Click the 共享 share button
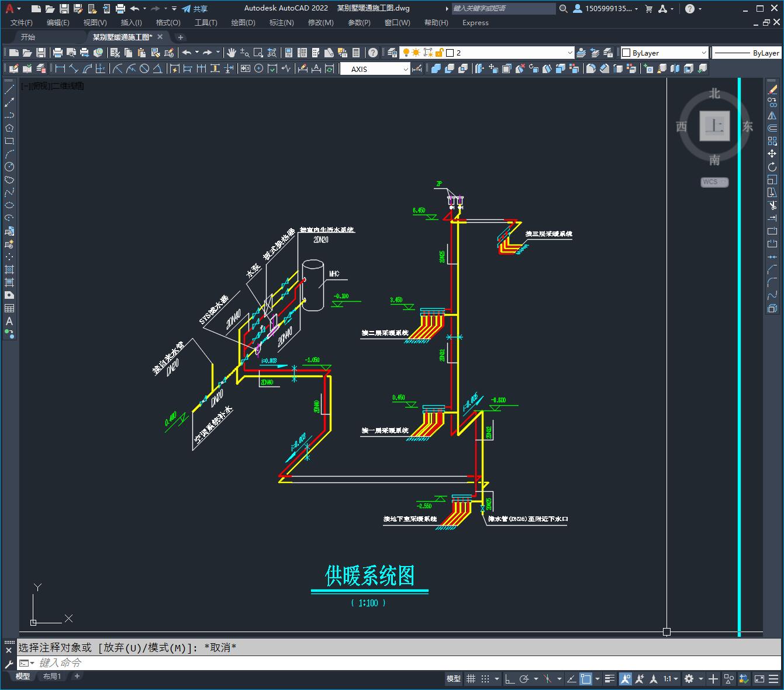 click(x=195, y=9)
